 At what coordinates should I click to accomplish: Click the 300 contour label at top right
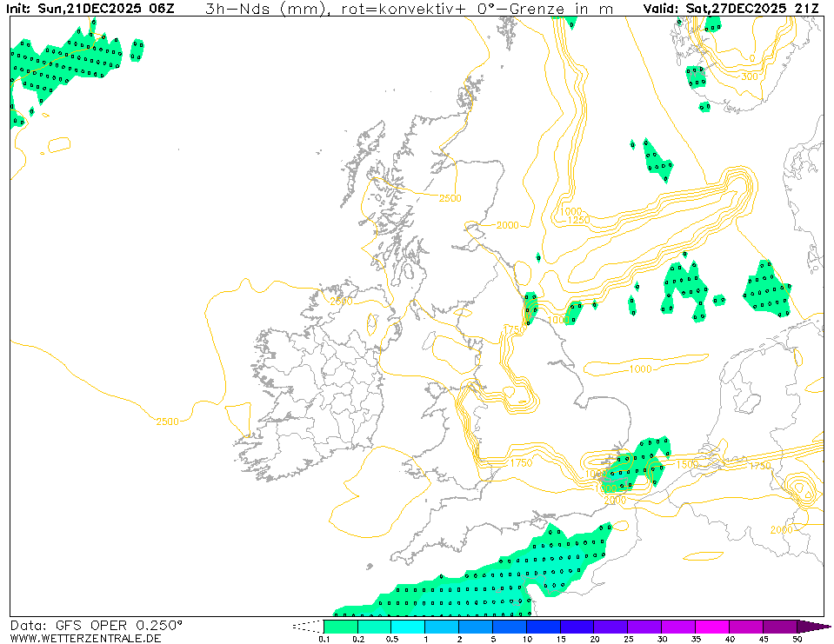749,76
